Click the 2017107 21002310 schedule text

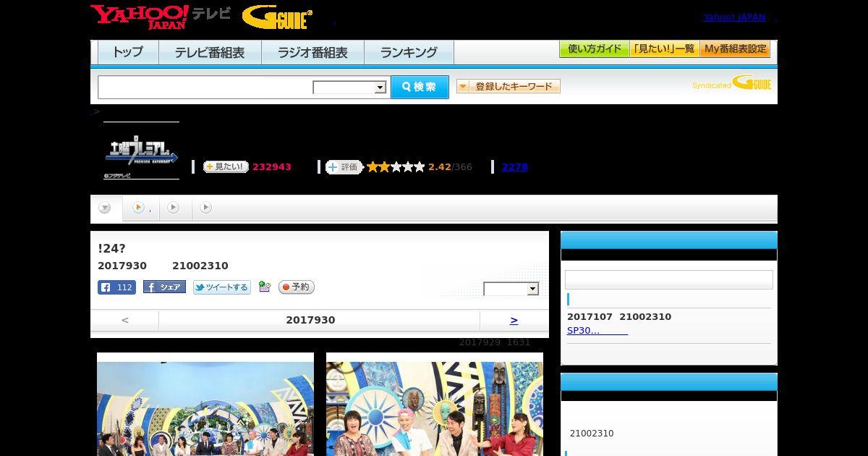[x=619, y=317]
